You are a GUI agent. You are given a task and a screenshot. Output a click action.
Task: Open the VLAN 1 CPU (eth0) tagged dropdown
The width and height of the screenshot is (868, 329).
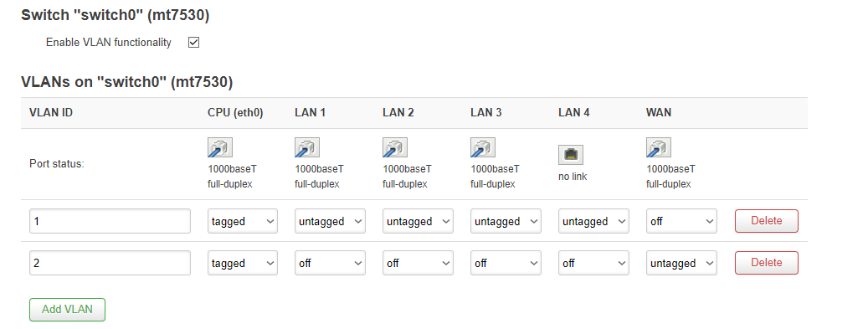[x=243, y=221]
